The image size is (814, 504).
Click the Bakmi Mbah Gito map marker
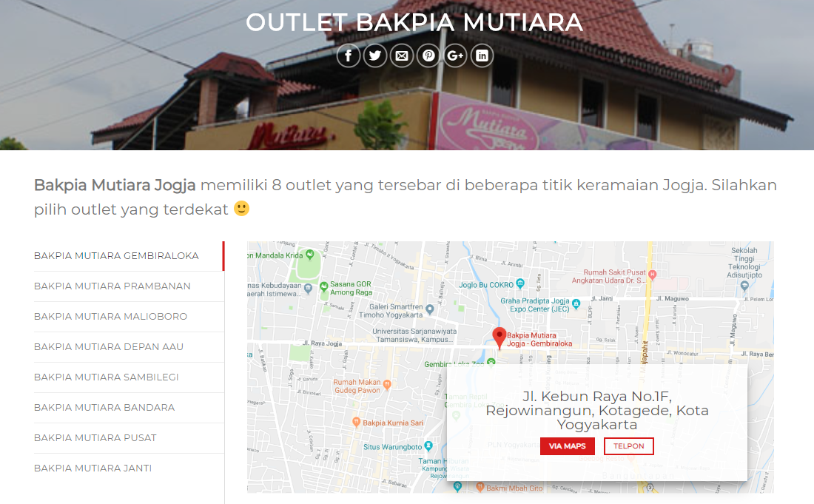tap(480, 487)
